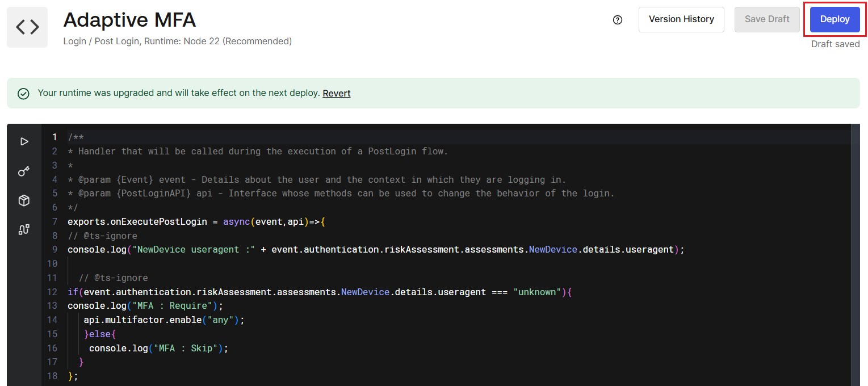Click the "unknown" string on line 12
Viewport: 868px width, 386px height.
(537, 292)
